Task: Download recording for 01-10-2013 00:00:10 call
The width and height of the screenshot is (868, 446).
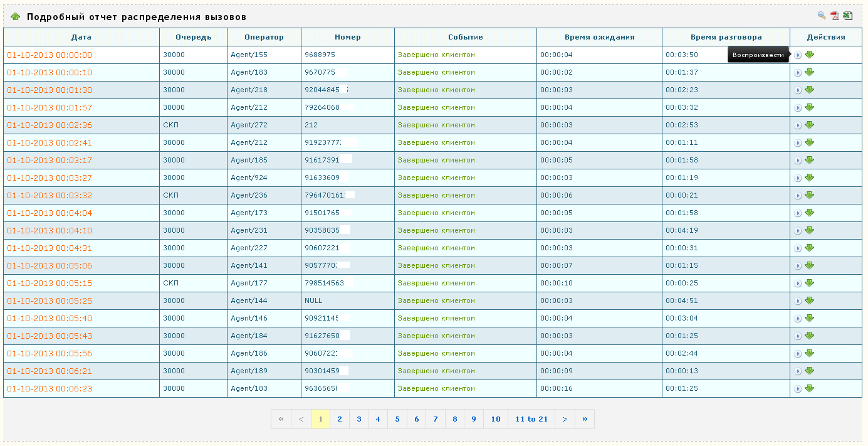Action: pos(809,72)
